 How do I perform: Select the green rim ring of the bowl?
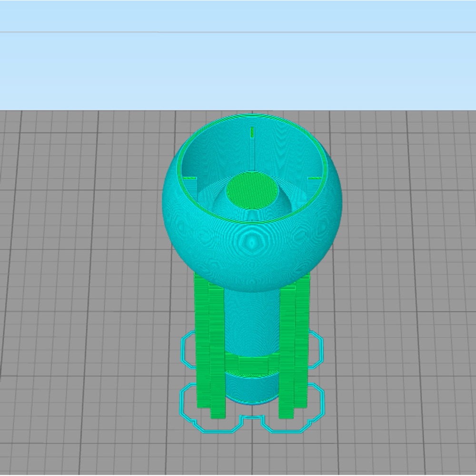[252, 168]
